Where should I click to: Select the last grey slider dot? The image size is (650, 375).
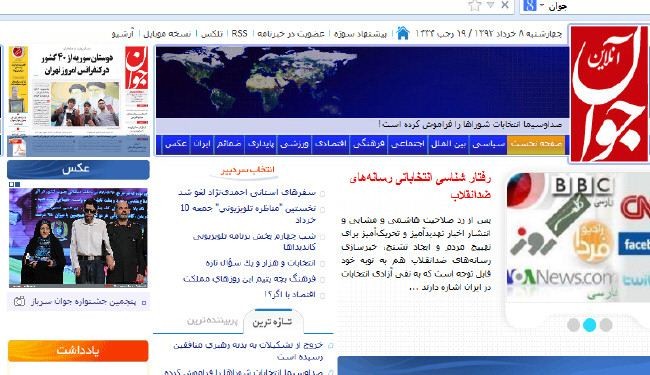click(x=606, y=324)
